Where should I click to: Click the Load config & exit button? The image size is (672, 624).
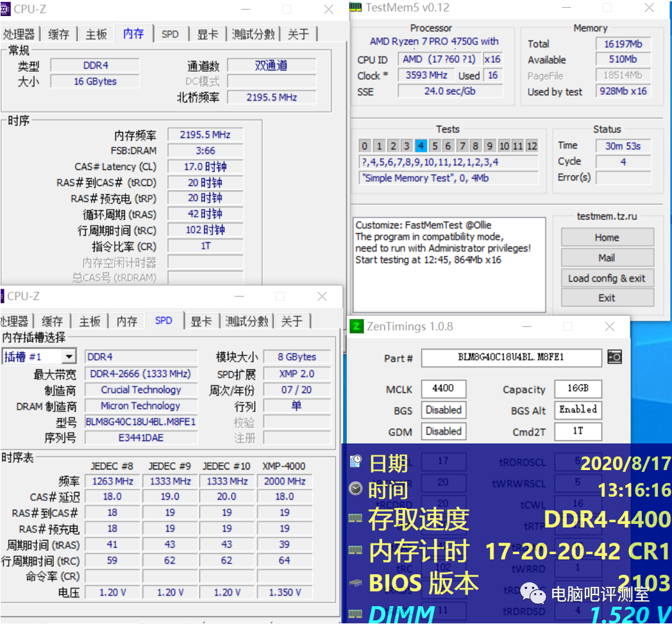607,278
